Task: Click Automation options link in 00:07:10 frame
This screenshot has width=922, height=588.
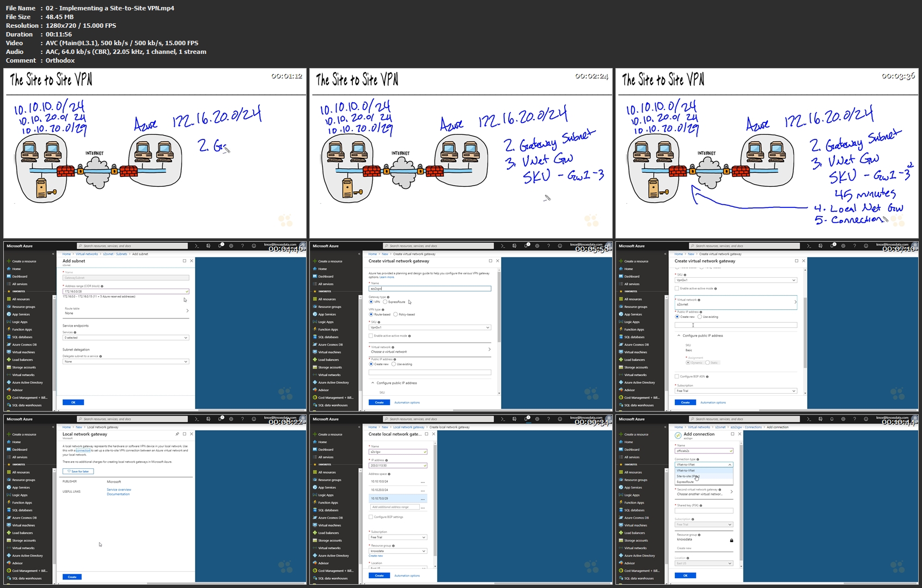Action: tap(713, 402)
